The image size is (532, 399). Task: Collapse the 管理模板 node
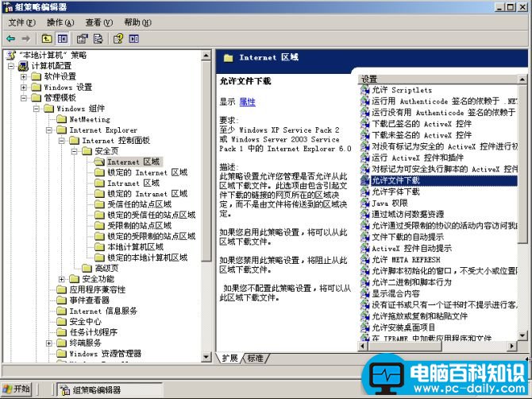pos(23,98)
